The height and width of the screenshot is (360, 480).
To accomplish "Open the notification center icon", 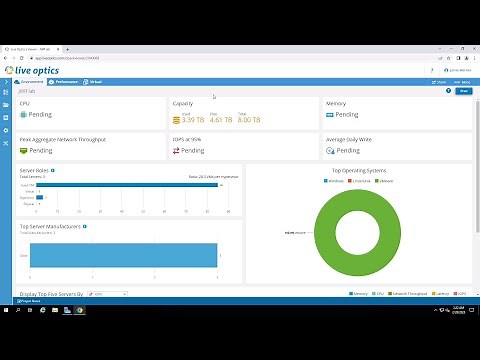I will coord(472,310).
